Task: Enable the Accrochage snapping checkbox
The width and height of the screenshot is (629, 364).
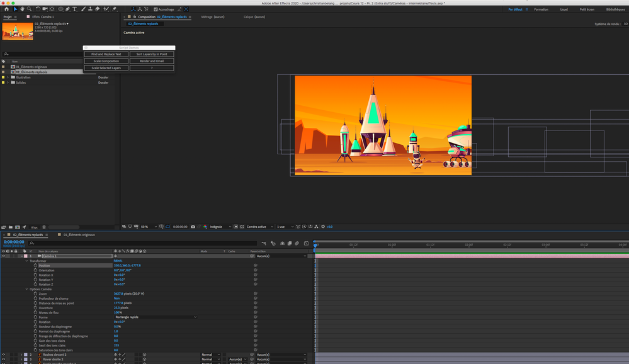Action: [x=156, y=9]
